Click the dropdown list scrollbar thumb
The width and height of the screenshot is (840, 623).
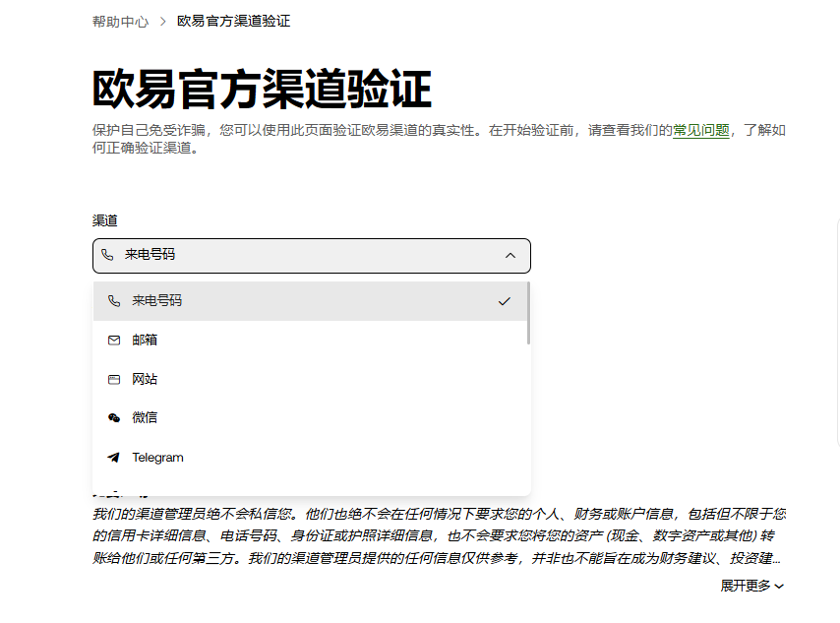pyautogui.click(x=528, y=313)
